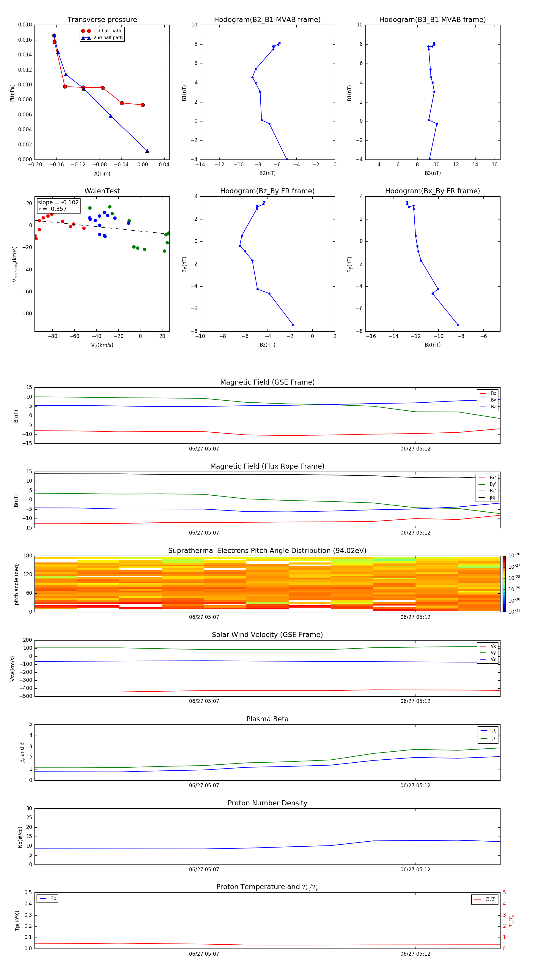
Task: Click the Bx legend entry in GSE magnetic plot
Action: pyautogui.click(x=488, y=393)
